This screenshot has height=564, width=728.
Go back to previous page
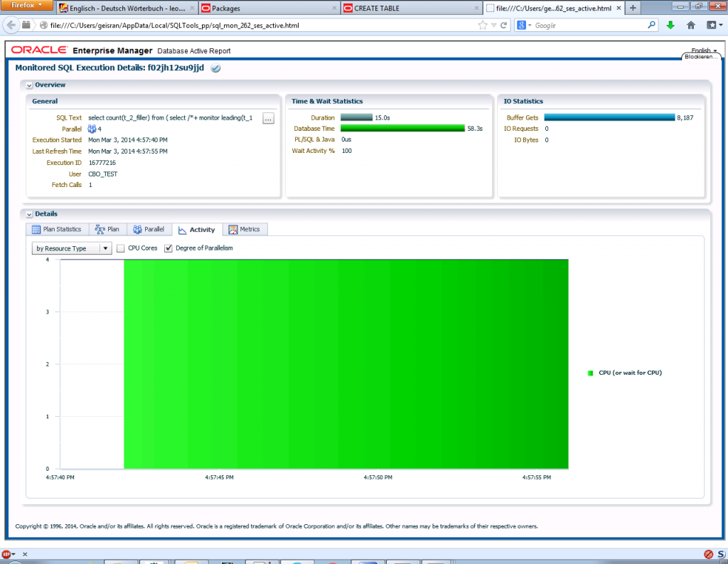[x=11, y=25]
